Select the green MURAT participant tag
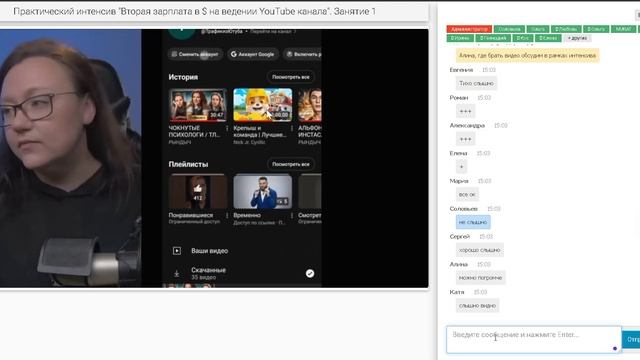640x360 pixels. click(x=624, y=29)
